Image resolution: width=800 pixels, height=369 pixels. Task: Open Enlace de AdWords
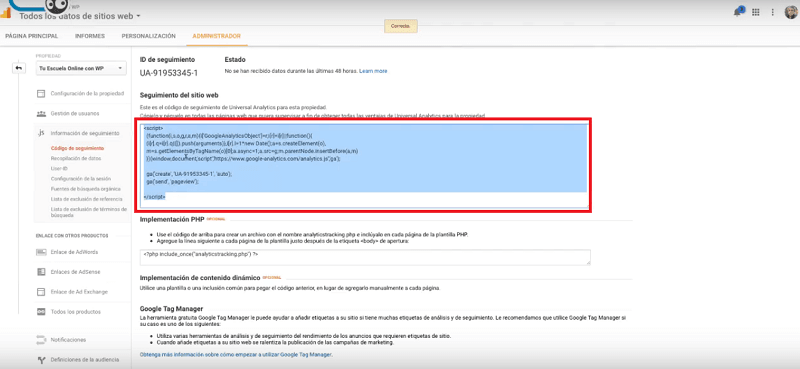74,252
